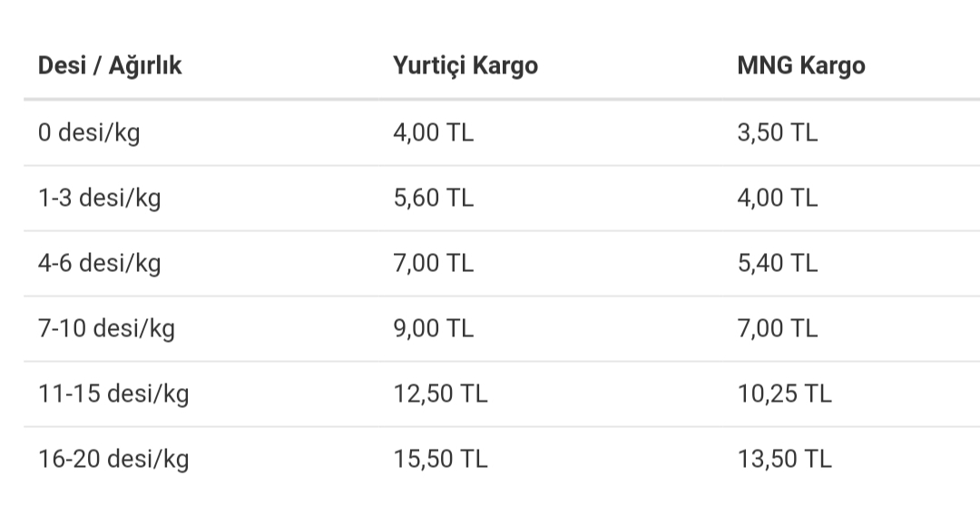This screenshot has height=515, width=980.
Task: Click MNG price 3,50 TL
Action: point(778,133)
